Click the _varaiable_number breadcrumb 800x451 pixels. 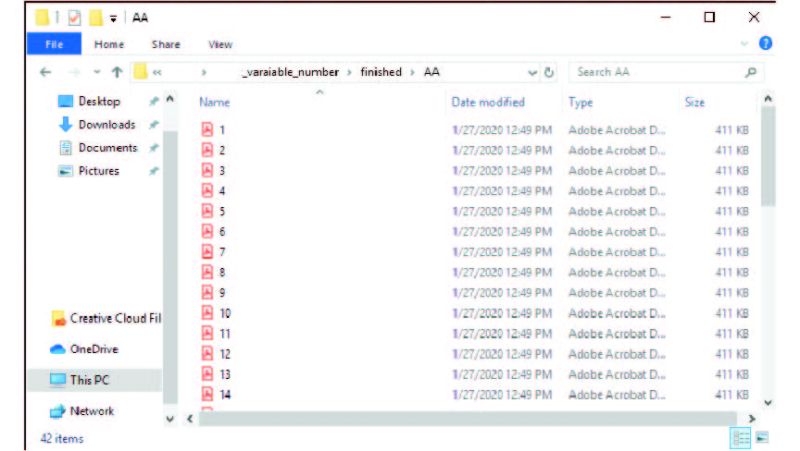click(x=290, y=72)
